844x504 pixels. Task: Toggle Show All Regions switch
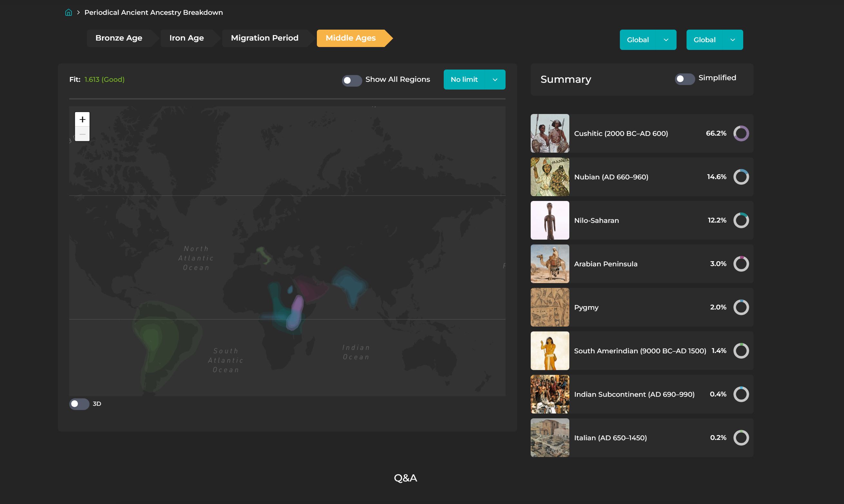point(352,81)
